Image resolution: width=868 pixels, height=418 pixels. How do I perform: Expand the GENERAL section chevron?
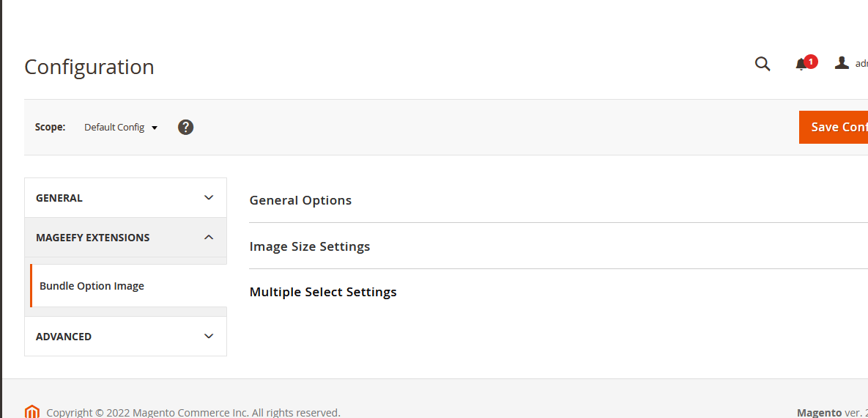[x=209, y=197]
